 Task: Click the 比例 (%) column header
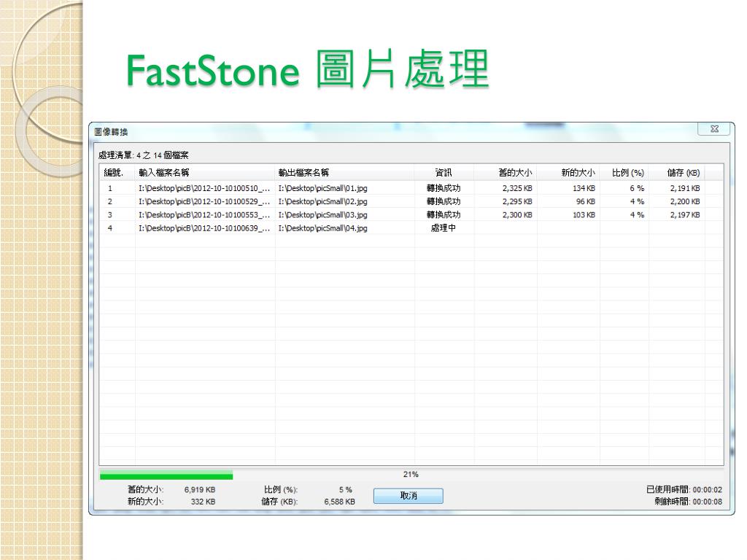pyautogui.click(x=624, y=172)
